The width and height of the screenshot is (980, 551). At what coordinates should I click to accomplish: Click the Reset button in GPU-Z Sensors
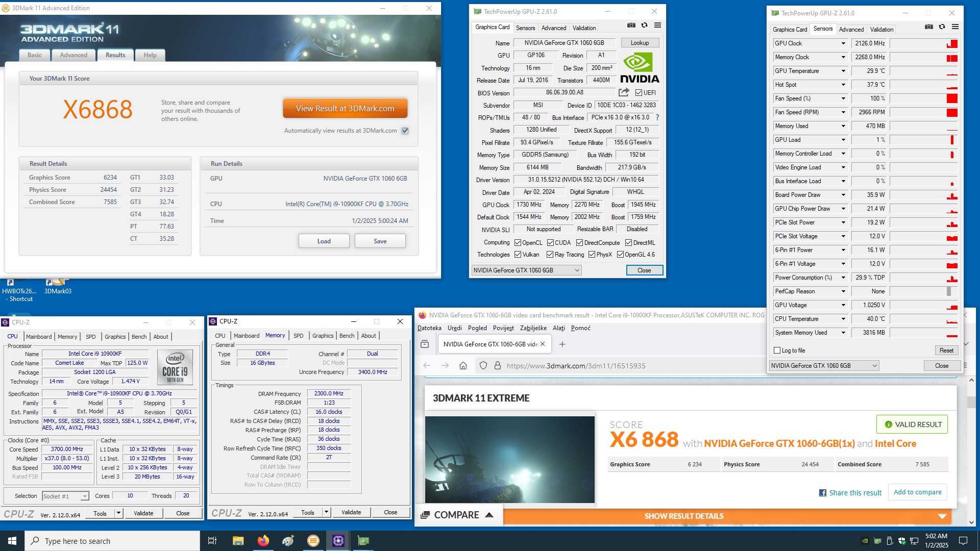946,350
